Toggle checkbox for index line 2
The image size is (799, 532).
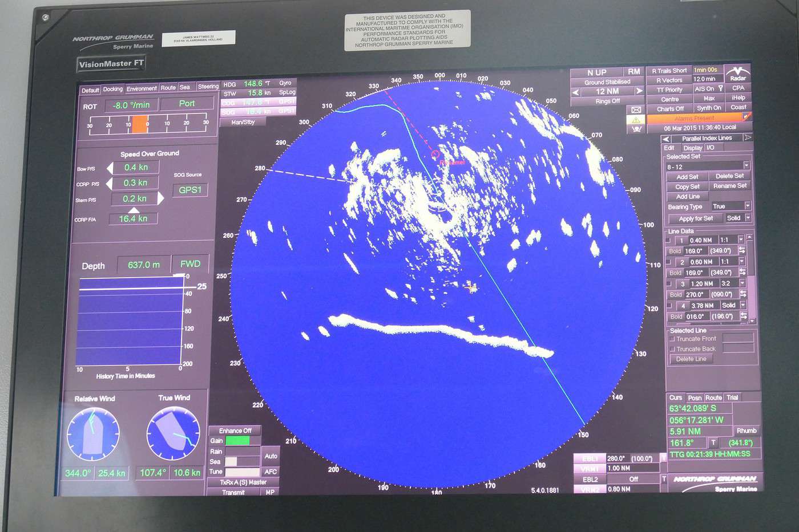pyautogui.click(x=669, y=262)
